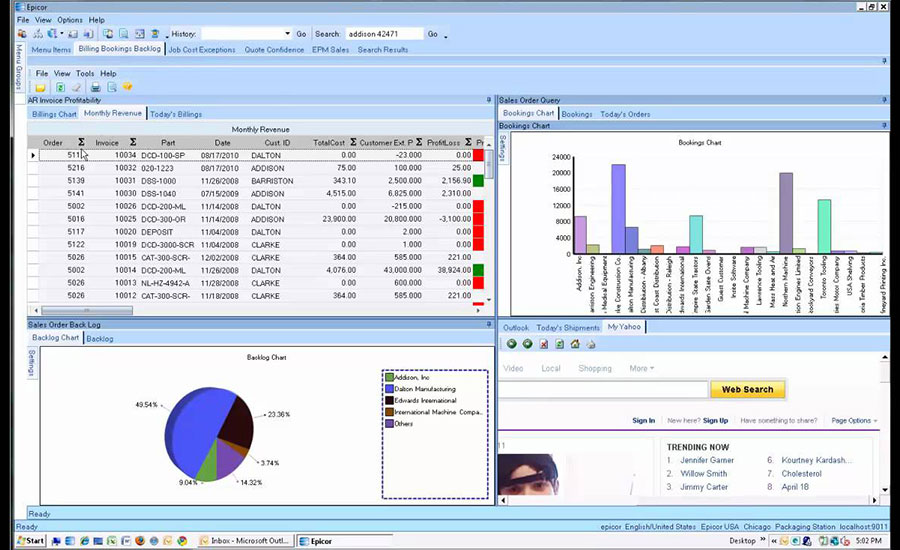
Task: Click Dalton Manufacturing blue legend swatch
Action: [x=390, y=389]
